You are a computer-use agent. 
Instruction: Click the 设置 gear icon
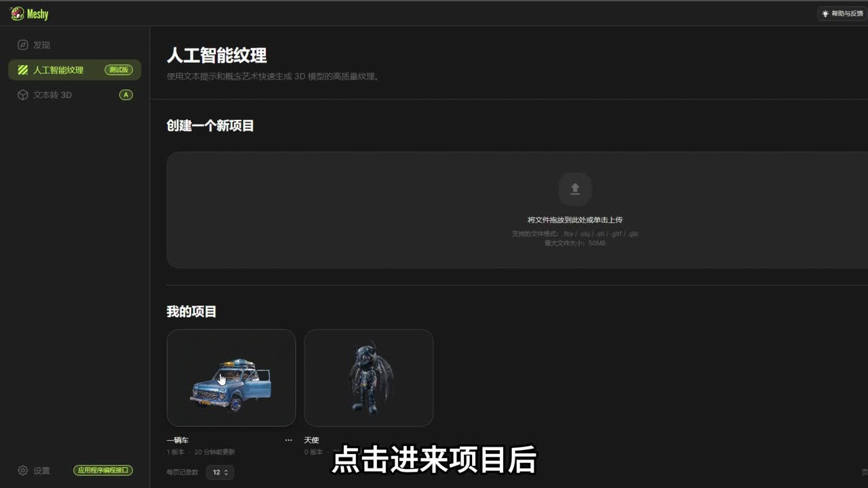[23, 470]
